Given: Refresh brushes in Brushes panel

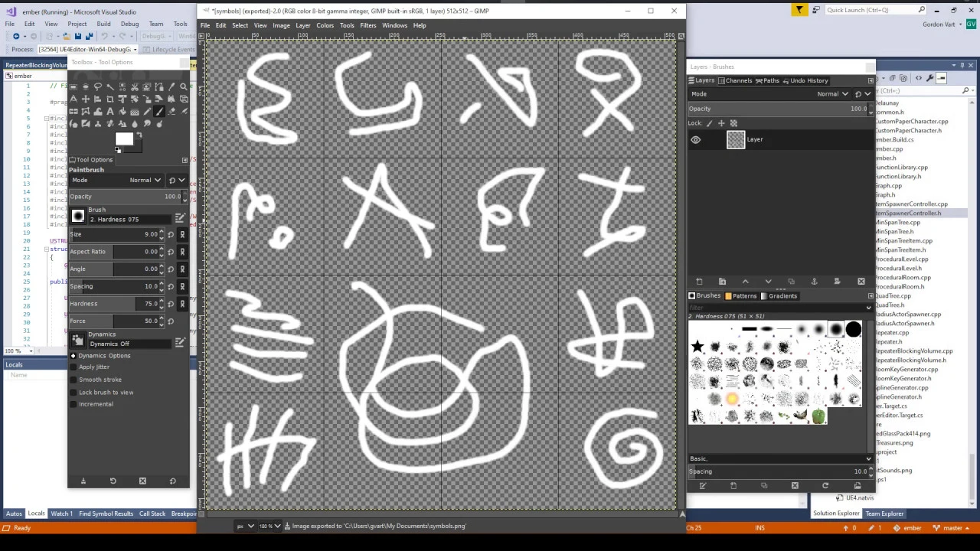Looking at the screenshot, I should click(825, 485).
